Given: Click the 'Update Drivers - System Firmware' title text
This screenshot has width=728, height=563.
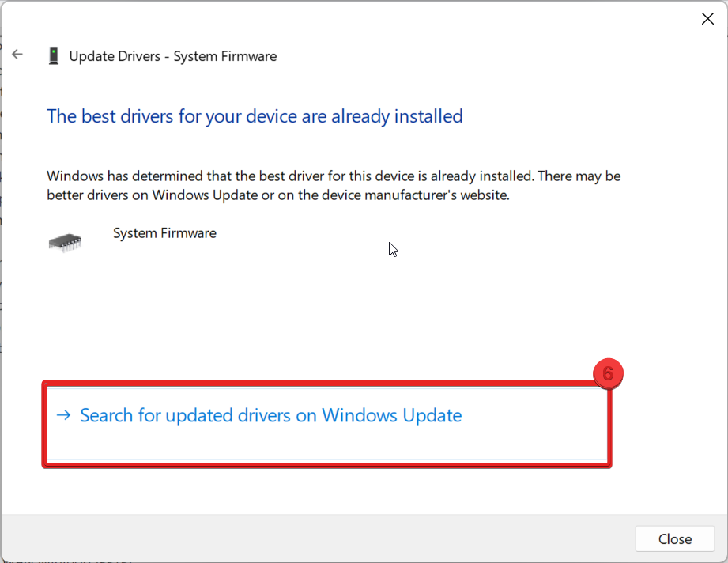Looking at the screenshot, I should coord(173,56).
